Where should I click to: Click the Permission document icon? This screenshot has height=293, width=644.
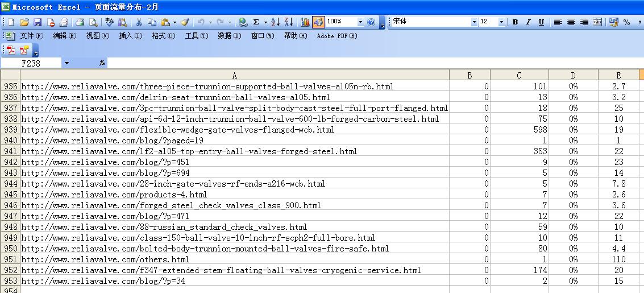coord(51,22)
